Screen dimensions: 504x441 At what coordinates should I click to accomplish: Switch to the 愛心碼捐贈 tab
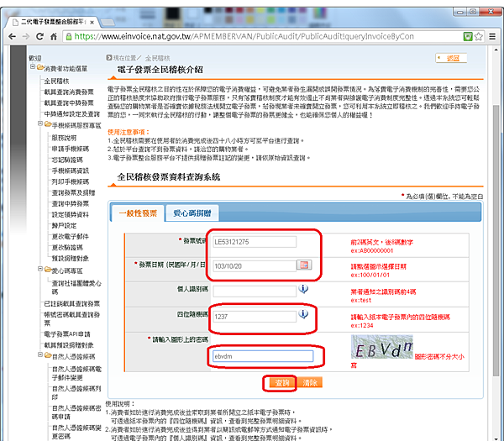(192, 213)
